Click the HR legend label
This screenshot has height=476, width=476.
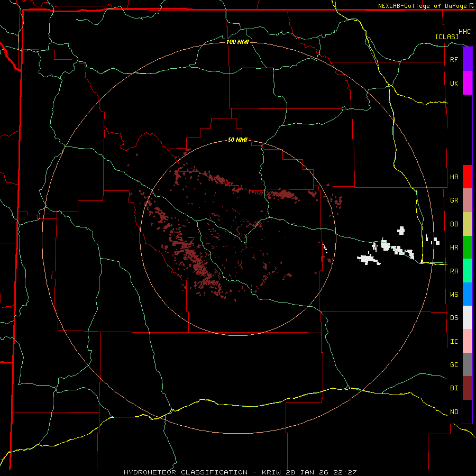tap(454, 248)
